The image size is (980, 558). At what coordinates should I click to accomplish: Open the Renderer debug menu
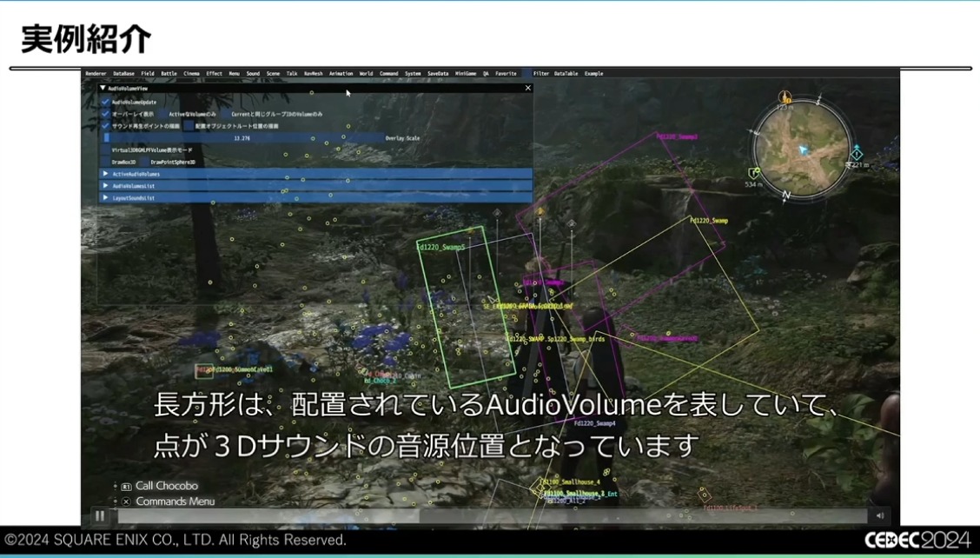tap(96, 74)
